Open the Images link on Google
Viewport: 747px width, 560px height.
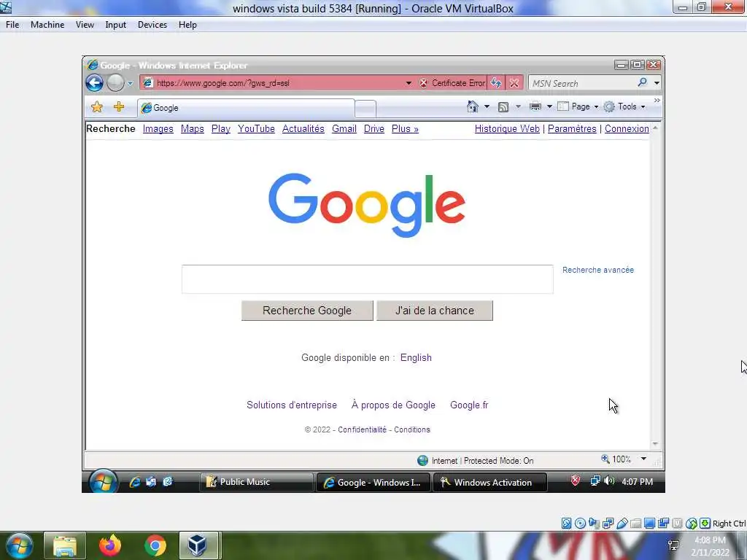[x=158, y=129]
